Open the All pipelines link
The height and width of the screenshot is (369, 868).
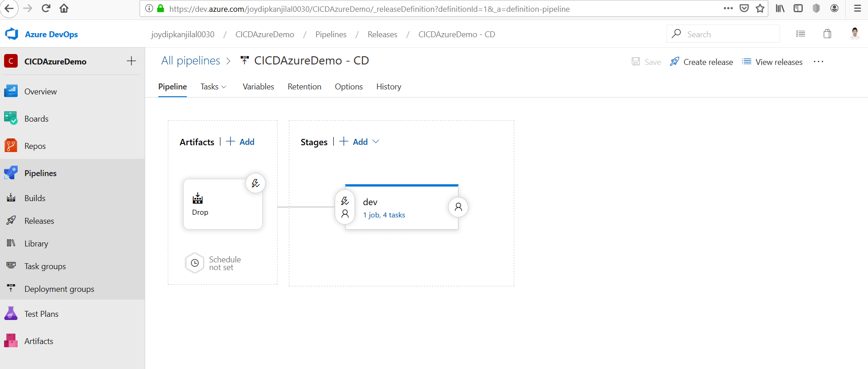pyautogui.click(x=191, y=60)
